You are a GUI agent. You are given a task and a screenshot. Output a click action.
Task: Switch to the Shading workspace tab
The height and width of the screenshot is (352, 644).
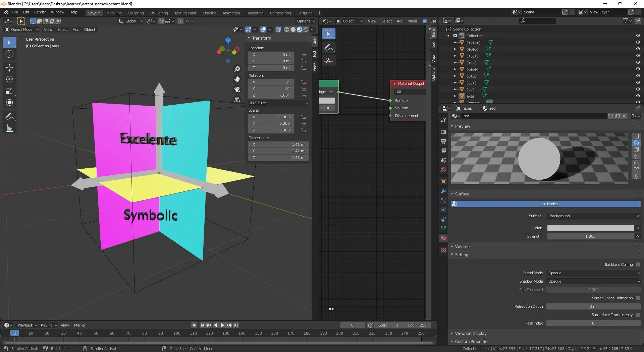point(209,13)
